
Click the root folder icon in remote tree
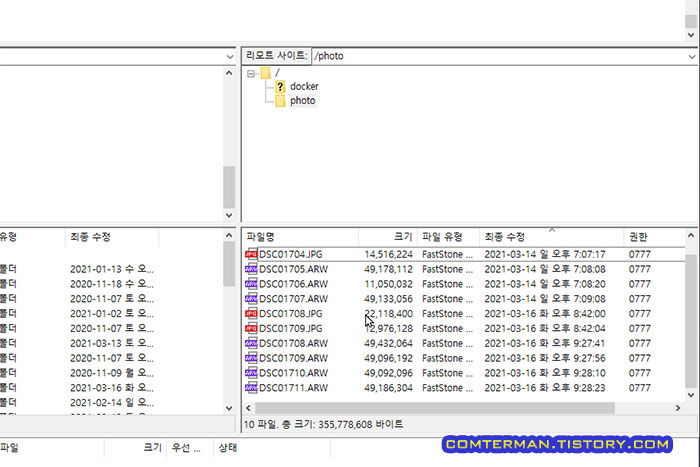click(x=266, y=73)
